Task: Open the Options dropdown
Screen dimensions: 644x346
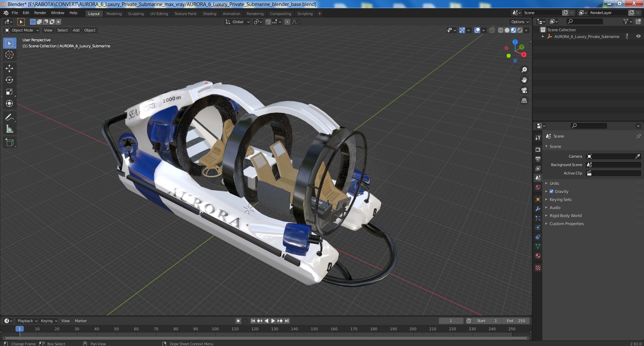Action: [520, 22]
